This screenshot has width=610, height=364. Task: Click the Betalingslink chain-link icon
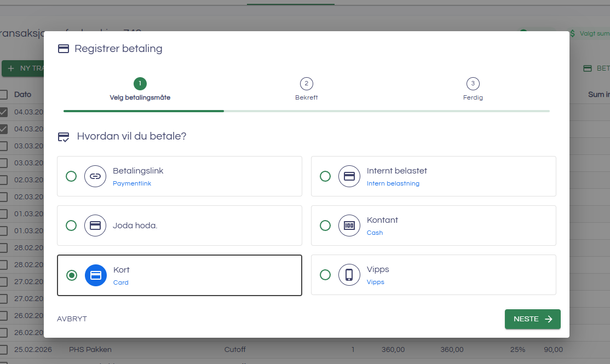95,176
